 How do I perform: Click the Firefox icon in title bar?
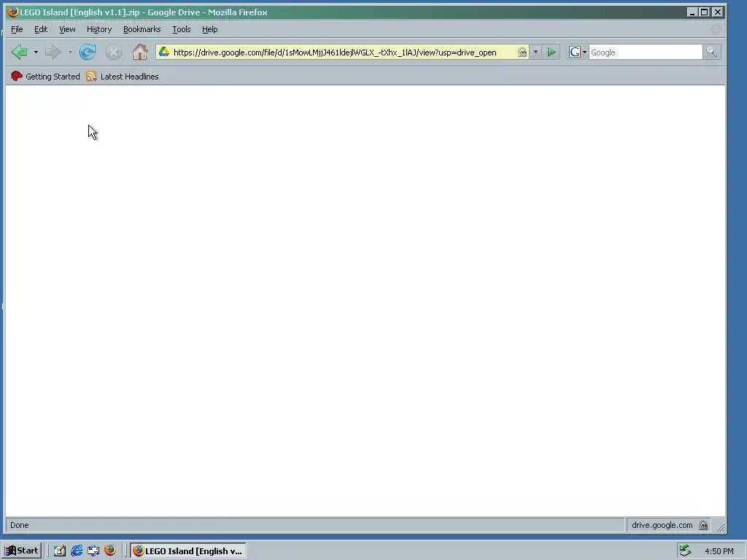pos(13,12)
